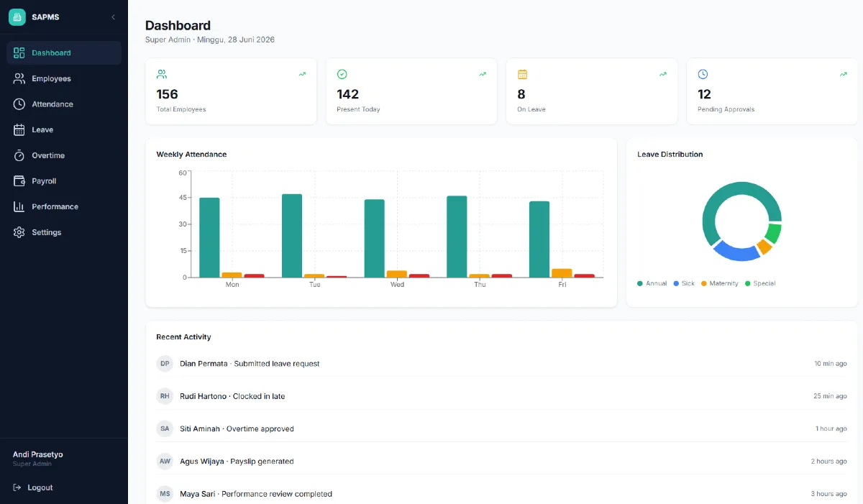863x504 pixels.
Task: Click the trend arrow on Pending Approvals card
Action: (844, 74)
